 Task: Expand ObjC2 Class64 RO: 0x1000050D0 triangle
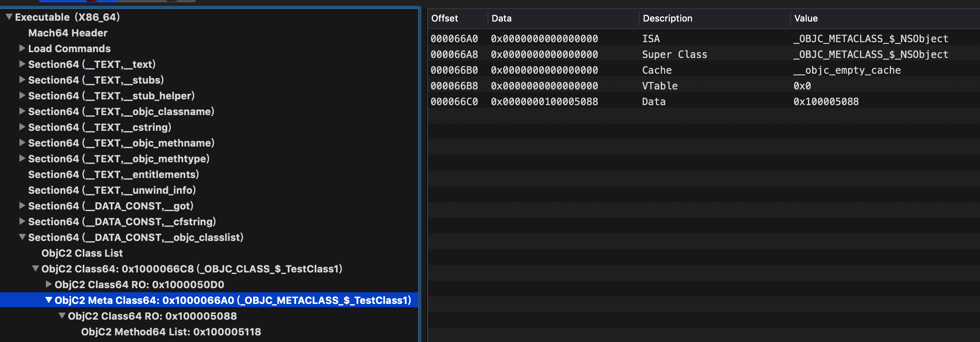point(49,284)
